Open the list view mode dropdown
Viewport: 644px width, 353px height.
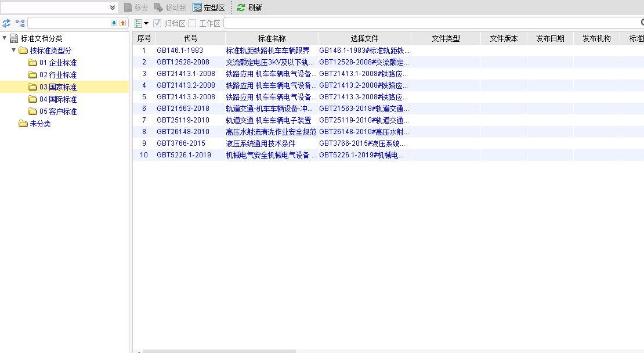(142, 23)
